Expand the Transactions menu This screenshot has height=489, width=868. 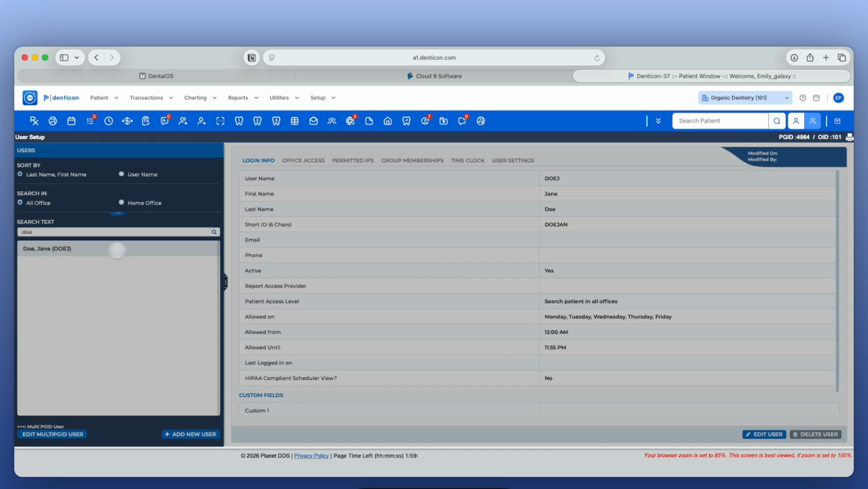151,98
